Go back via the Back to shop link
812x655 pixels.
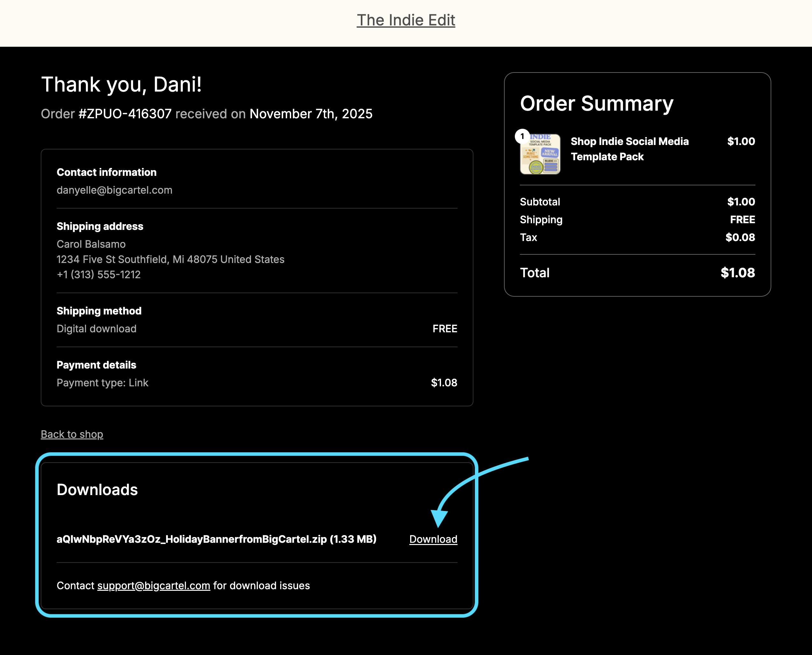[72, 434]
